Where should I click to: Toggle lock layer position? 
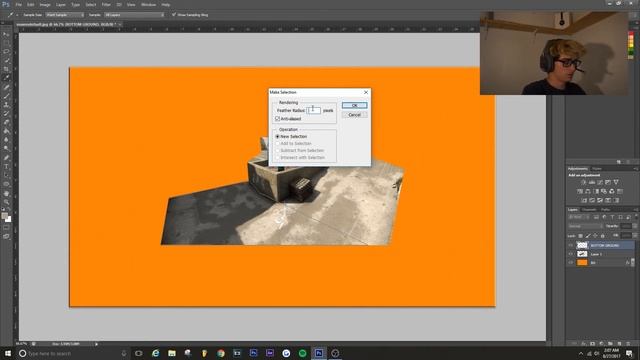595,236
